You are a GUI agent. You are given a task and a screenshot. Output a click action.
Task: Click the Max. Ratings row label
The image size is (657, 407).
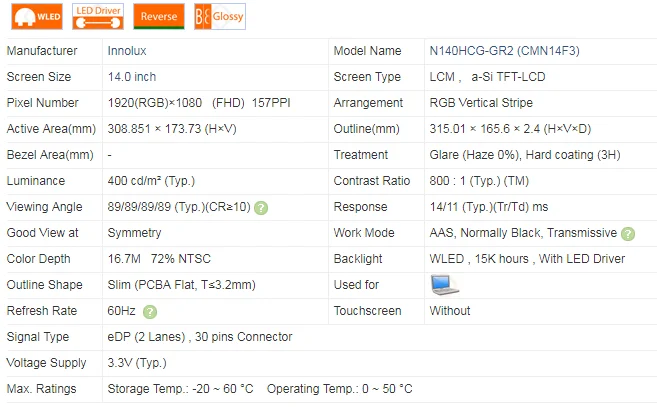coord(41,389)
